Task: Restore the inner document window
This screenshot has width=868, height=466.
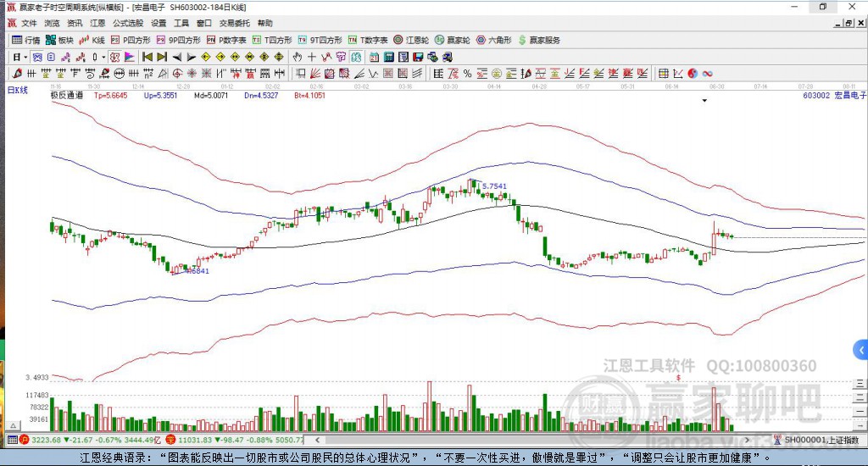Action: point(848,23)
